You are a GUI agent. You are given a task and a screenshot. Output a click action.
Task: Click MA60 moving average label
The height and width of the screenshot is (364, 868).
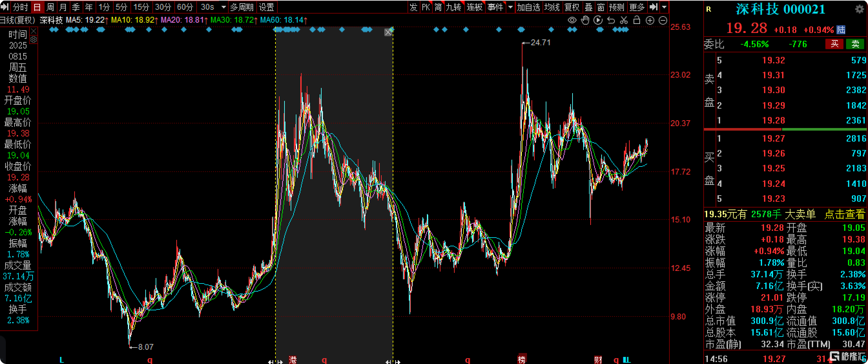coord(284,20)
